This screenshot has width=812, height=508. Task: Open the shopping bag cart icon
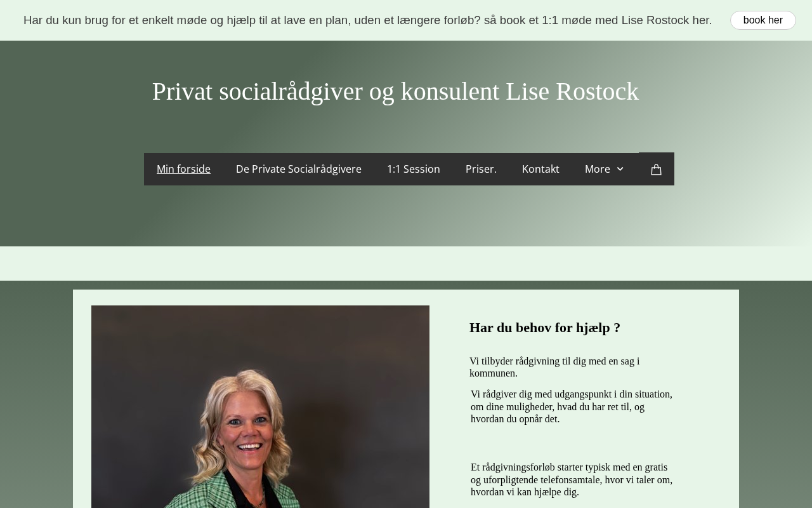(657, 169)
